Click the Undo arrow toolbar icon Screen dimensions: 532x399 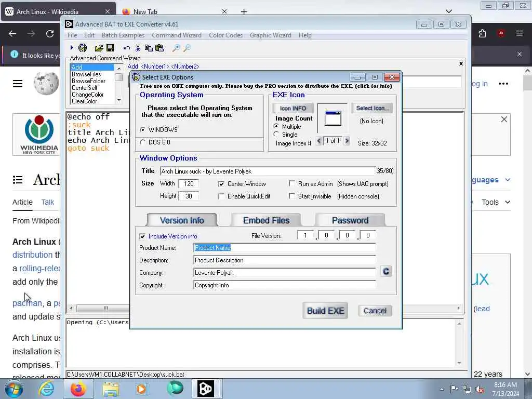tap(127, 48)
